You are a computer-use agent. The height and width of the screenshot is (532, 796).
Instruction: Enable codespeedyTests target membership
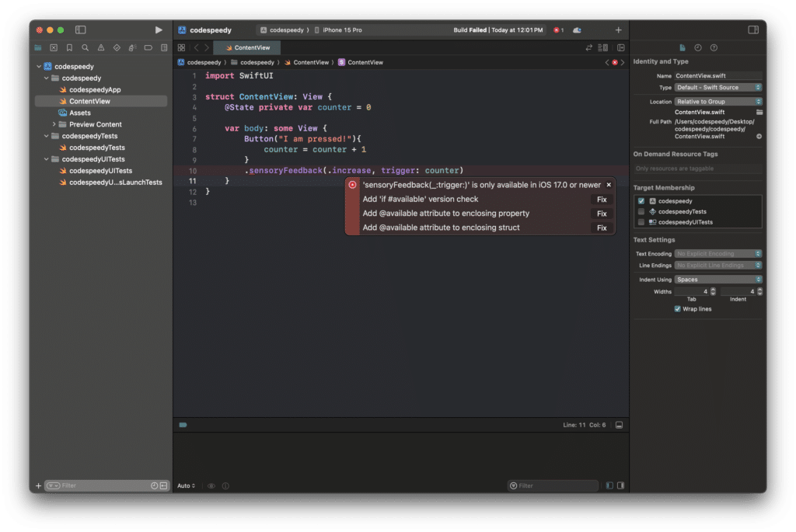click(641, 211)
